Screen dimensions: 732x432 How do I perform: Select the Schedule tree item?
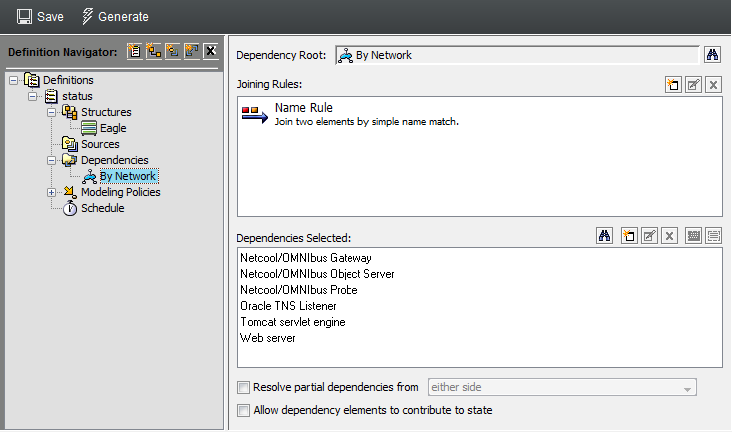coord(103,208)
